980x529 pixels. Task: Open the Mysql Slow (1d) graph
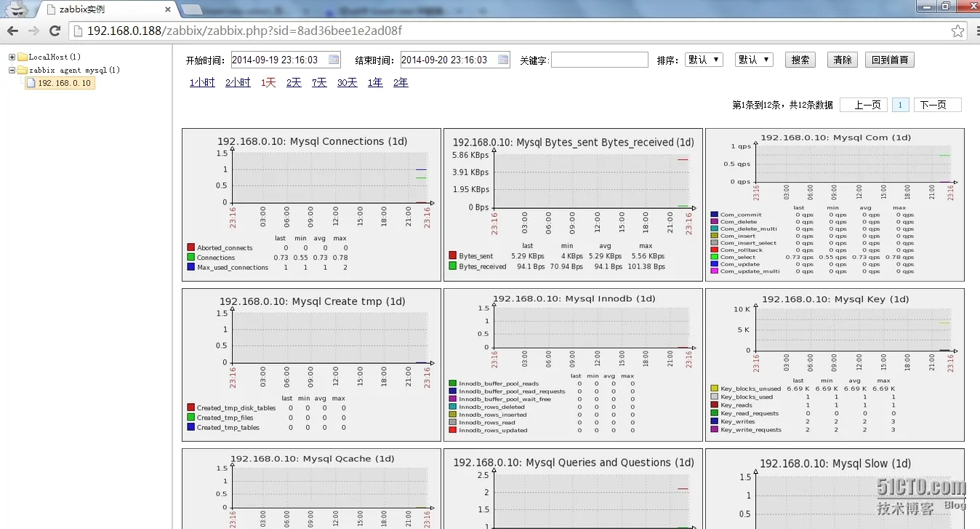[x=835, y=488]
